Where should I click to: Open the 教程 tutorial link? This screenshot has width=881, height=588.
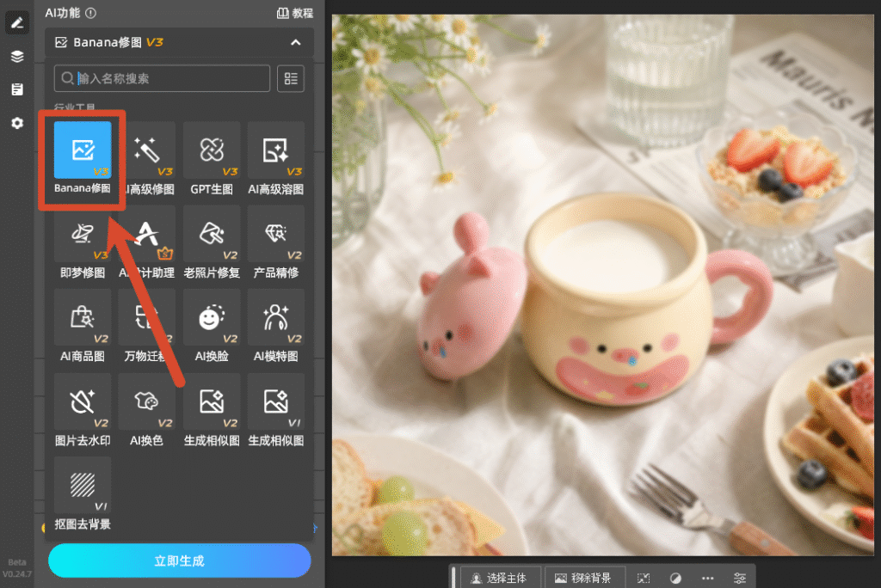[x=295, y=13]
